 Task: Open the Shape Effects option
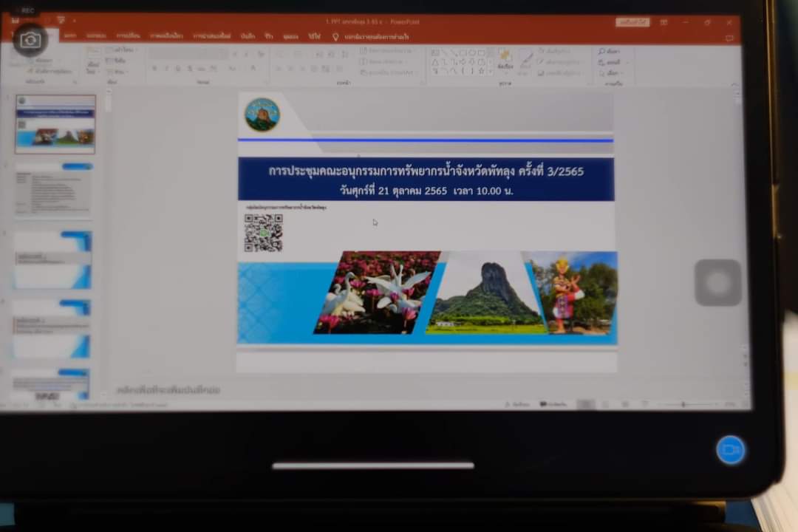point(560,73)
